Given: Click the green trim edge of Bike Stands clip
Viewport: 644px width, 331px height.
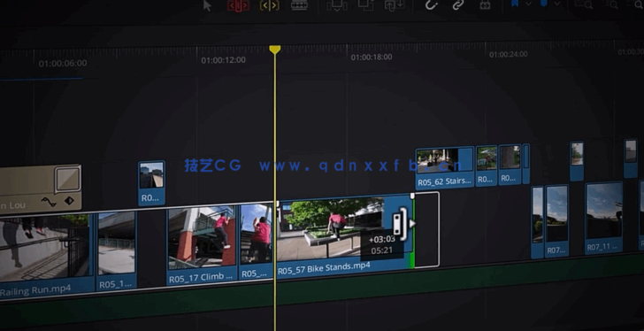Looking at the screenshot, I should [412, 232].
